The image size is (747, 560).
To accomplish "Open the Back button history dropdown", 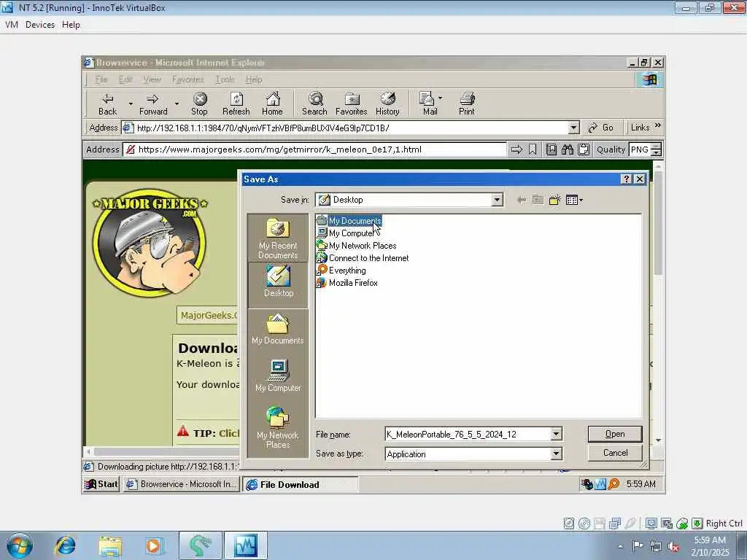I will [x=131, y=104].
